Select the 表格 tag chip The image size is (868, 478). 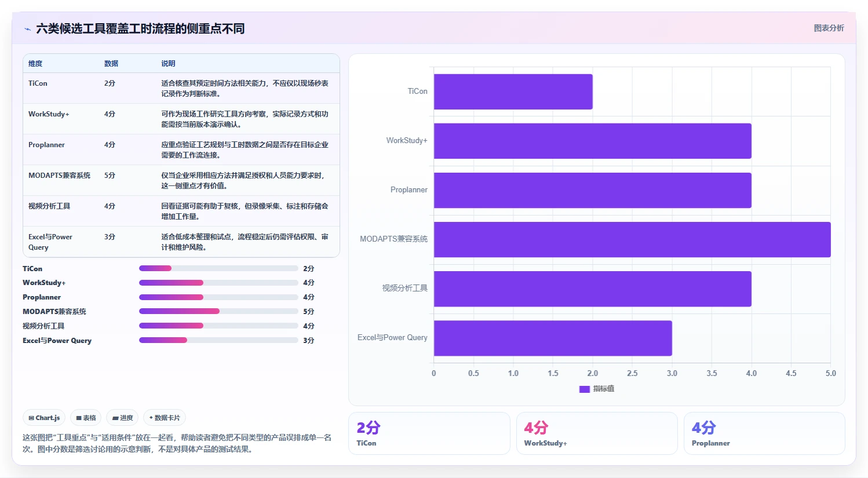[86, 418]
